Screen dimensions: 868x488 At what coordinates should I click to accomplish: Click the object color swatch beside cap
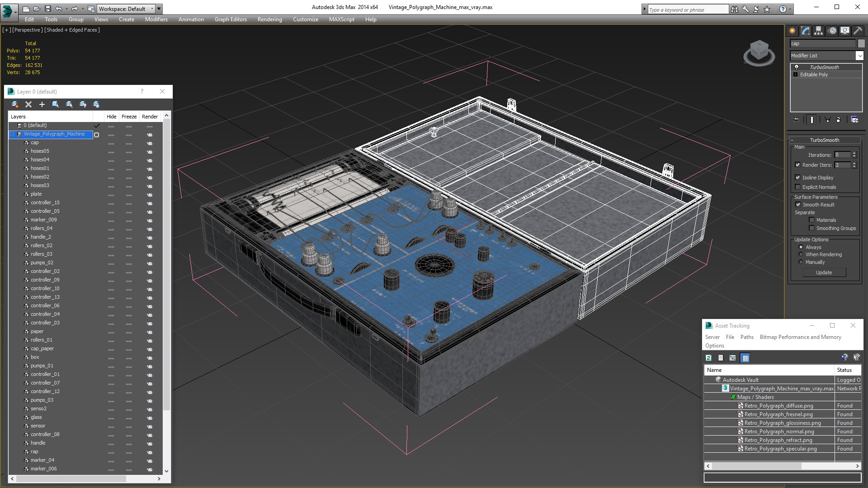click(861, 43)
